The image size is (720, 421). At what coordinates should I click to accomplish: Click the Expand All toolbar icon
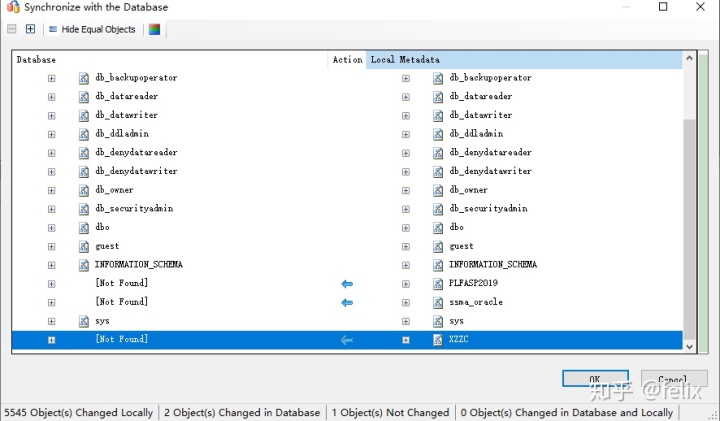click(x=30, y=29)
